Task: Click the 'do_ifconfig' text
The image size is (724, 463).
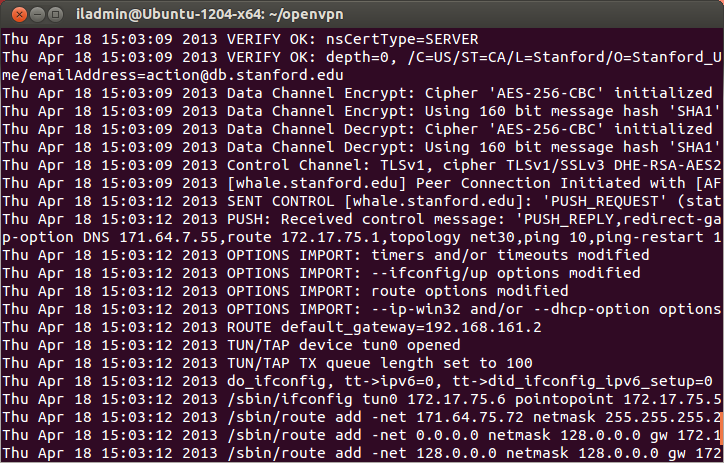Action: coord(278,381)
